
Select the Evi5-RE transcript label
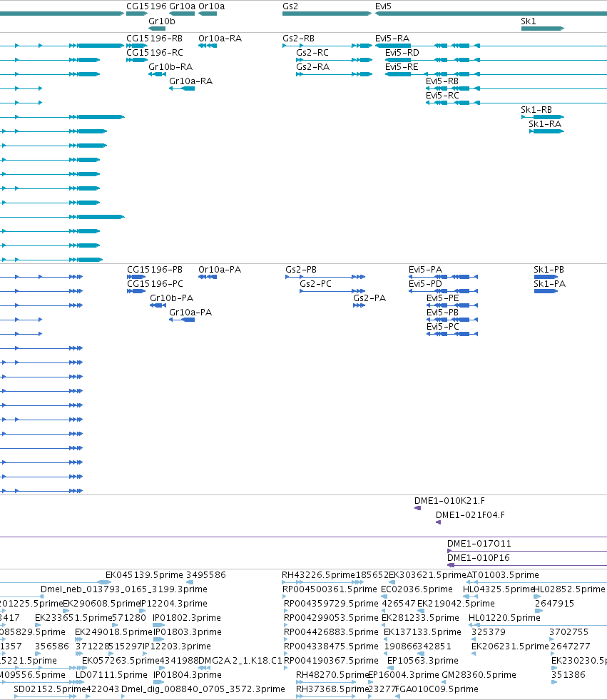coord(402,67)
